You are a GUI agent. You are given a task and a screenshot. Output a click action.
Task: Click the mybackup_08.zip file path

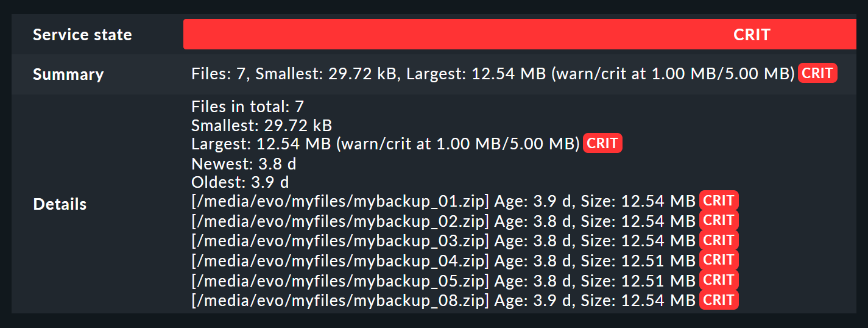click(340, 301)
